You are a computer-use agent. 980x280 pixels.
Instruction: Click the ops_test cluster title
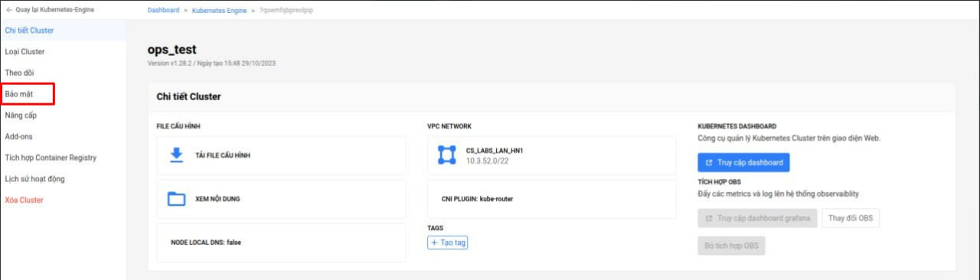coord(172,50)
